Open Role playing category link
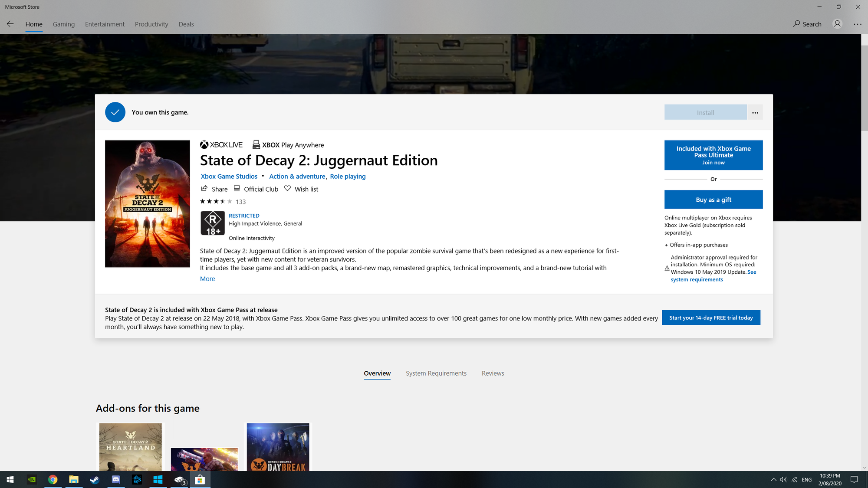The width and height of the screenshot is (868, 488). pyautogui.click(x=348, y=176)
